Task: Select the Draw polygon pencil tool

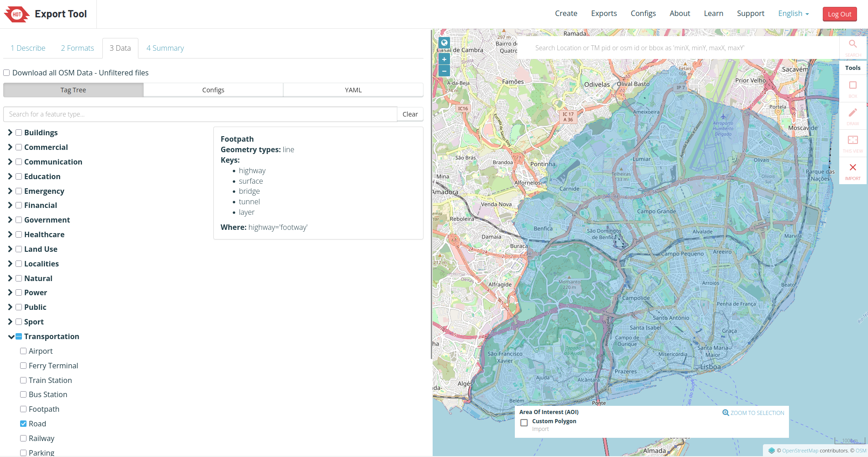Action: [x=852, y=113]
